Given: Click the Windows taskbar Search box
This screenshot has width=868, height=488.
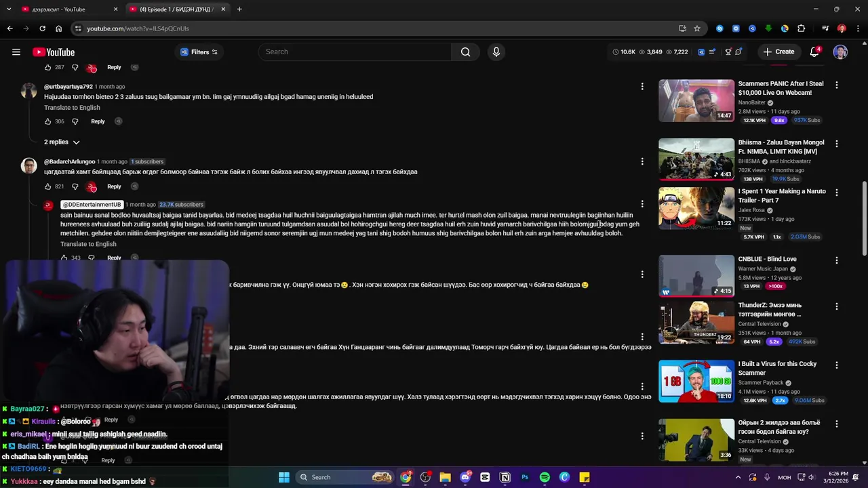Looking at the screenshot, I should (347, 477).
